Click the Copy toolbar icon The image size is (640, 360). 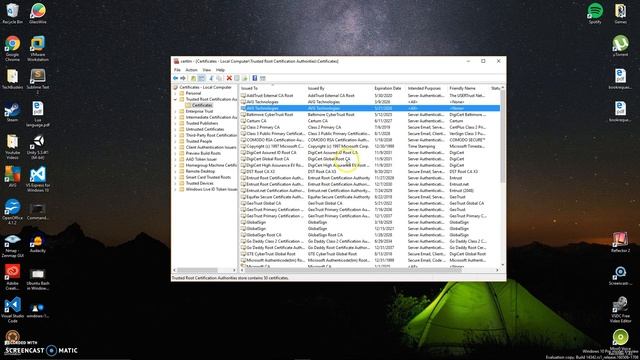(220, 78)
